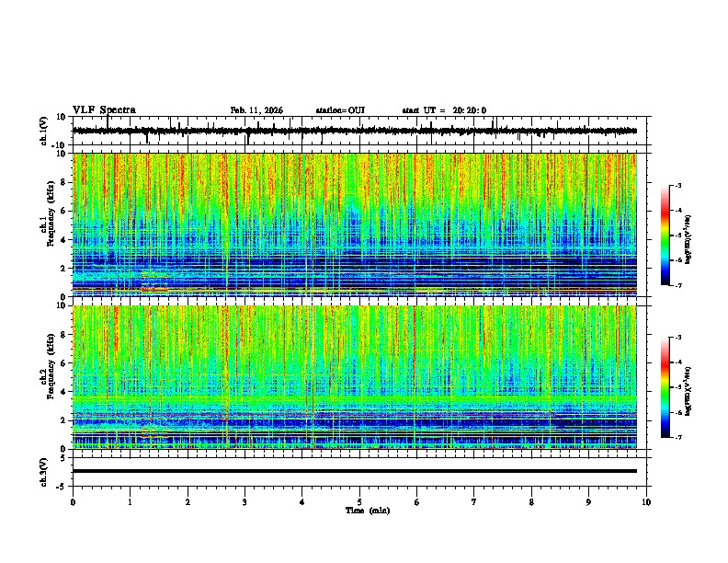728x563 pixels.
Task: Click the -7 label on ch.2 color scale
Action: pyautogui.click(x=678, y=437)
